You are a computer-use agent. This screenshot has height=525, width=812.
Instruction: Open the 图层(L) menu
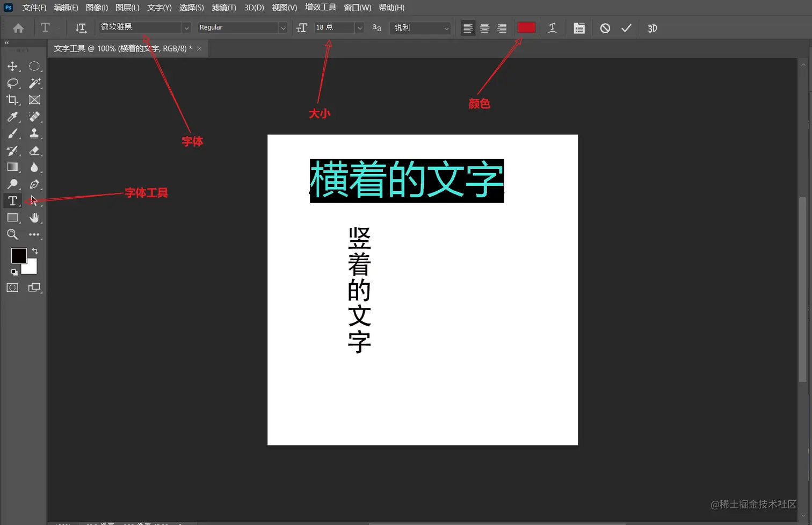point(127,8)
